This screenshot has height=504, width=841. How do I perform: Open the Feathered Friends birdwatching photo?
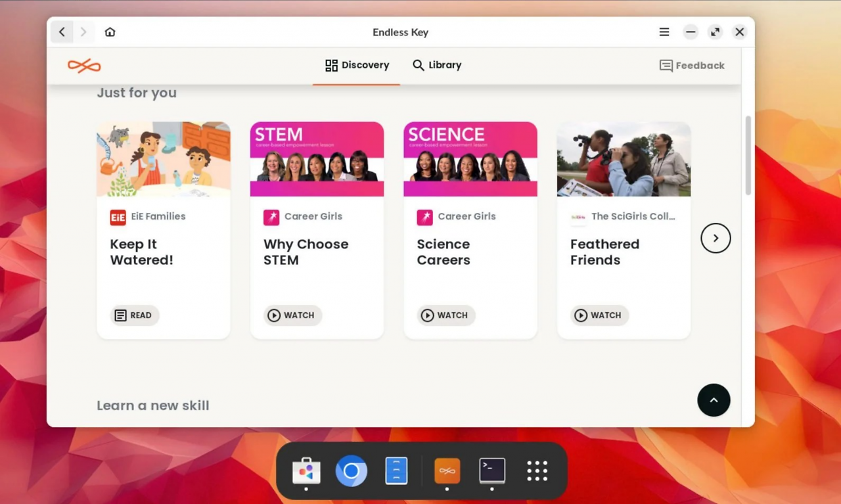tap(624, 159)
